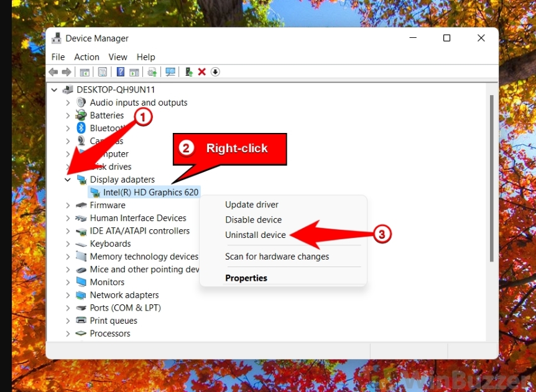Select the Intel(R) HD Graphics 620 device
The width and height of the screenshot is (536, 392).
(150, 193)
